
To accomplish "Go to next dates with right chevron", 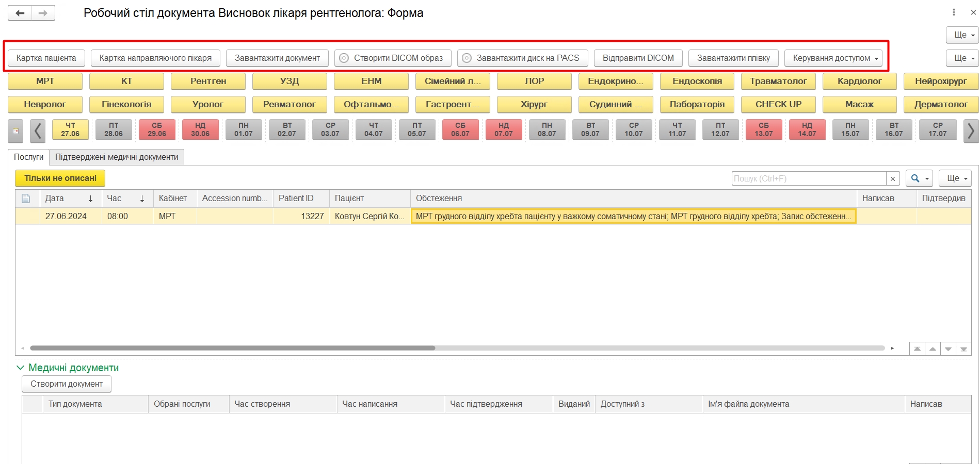I will click(971, 131).
